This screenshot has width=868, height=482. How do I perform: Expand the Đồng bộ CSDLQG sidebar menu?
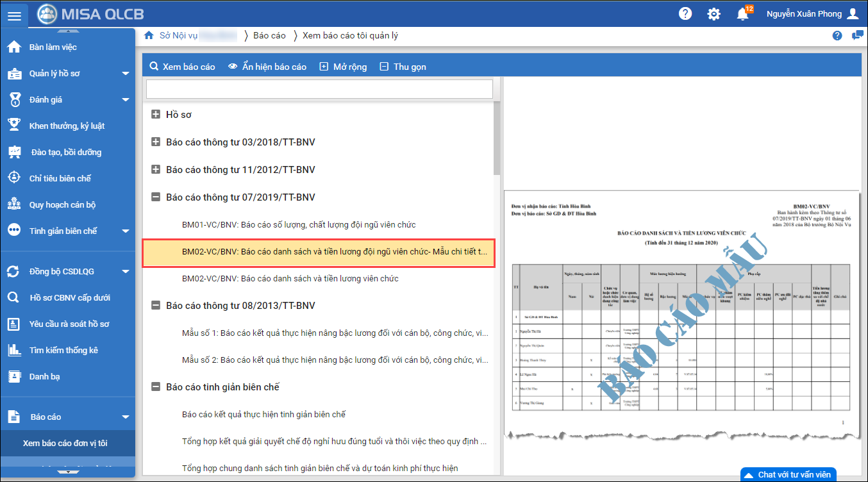[x=126, y=272]
